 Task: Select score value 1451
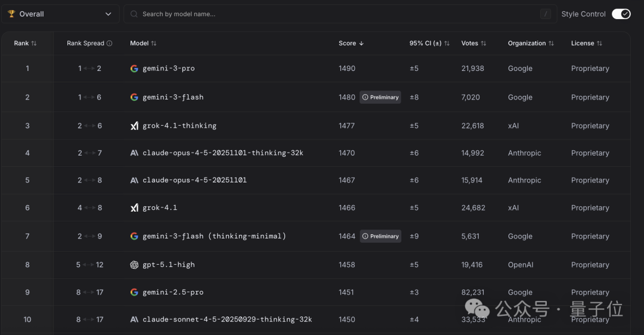(x=346, y=292)
